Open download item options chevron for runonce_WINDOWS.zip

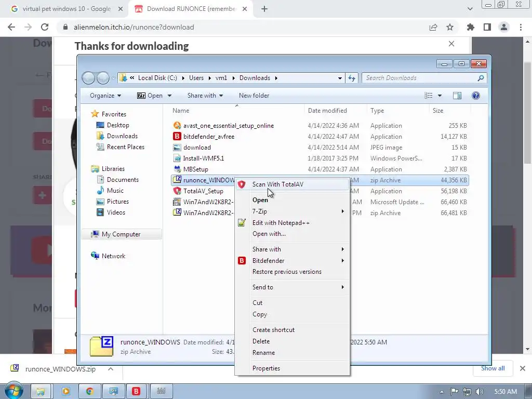(111, 369)
